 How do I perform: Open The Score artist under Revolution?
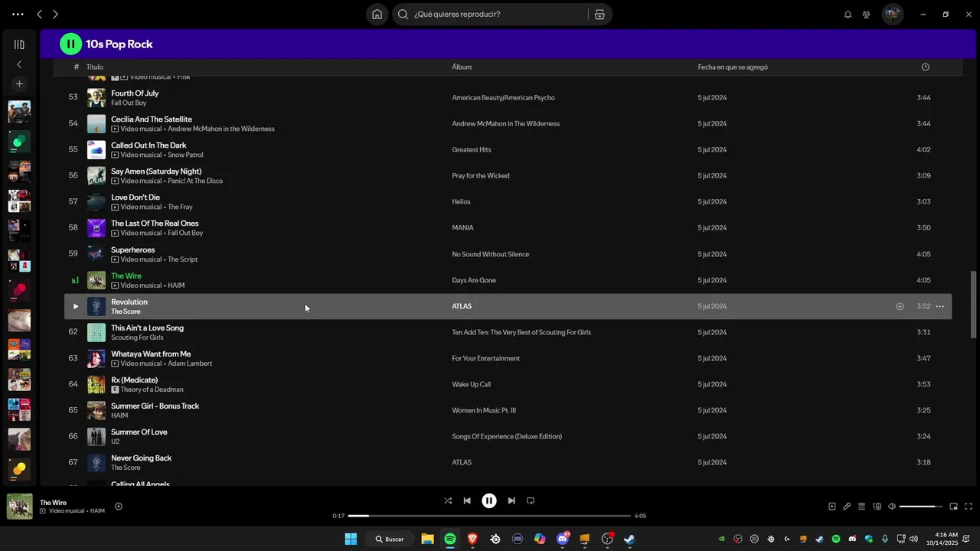point(126,311)
